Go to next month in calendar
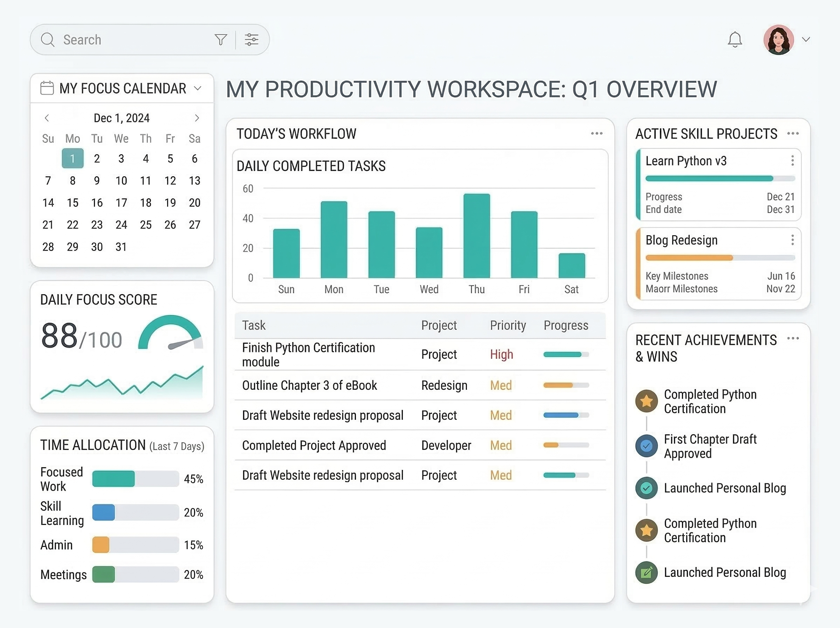Viewport: 840px width, 628px height. click(x=197, y=118)
